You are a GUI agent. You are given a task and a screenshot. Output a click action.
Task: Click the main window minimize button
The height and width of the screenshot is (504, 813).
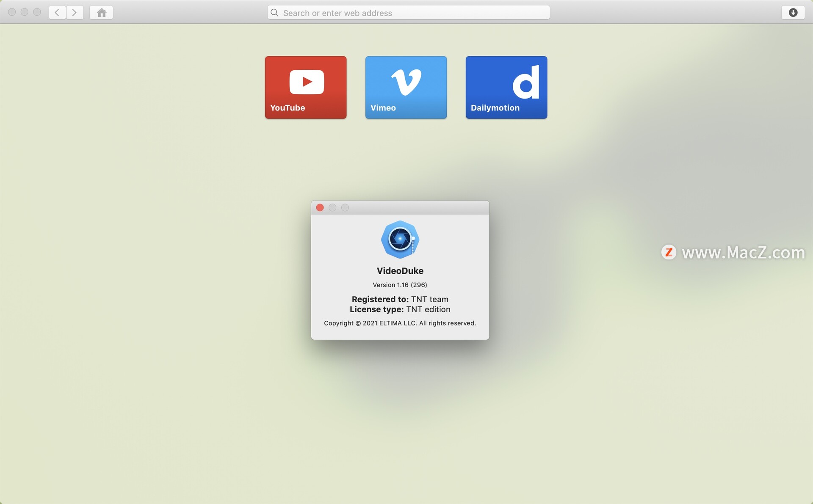pos(25,12)
